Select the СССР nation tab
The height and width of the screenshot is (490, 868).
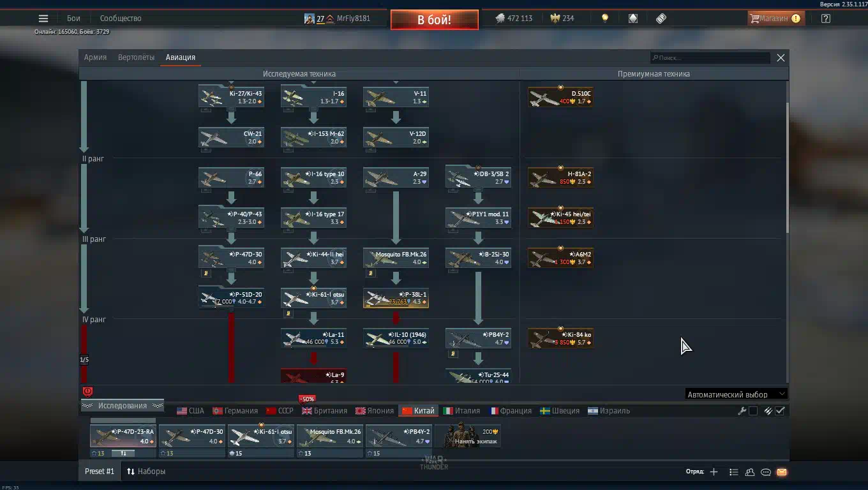[x=280, y=411]
